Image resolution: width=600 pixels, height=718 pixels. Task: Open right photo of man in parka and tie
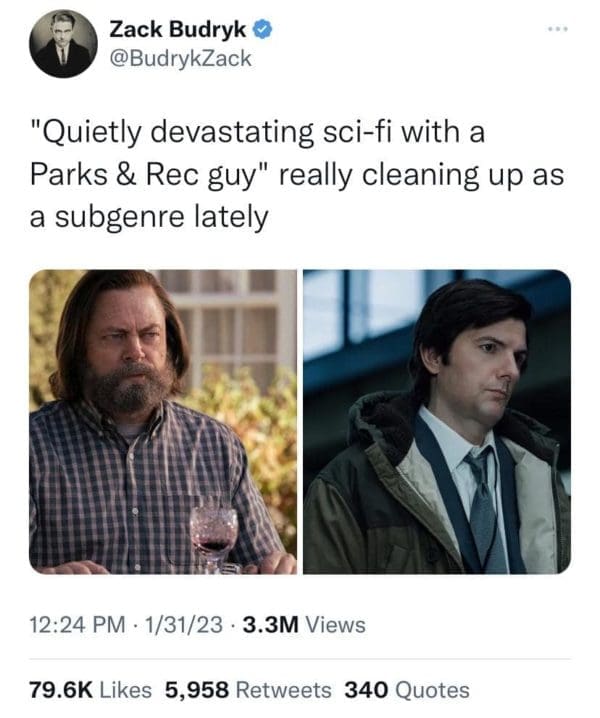coord(437,421)
